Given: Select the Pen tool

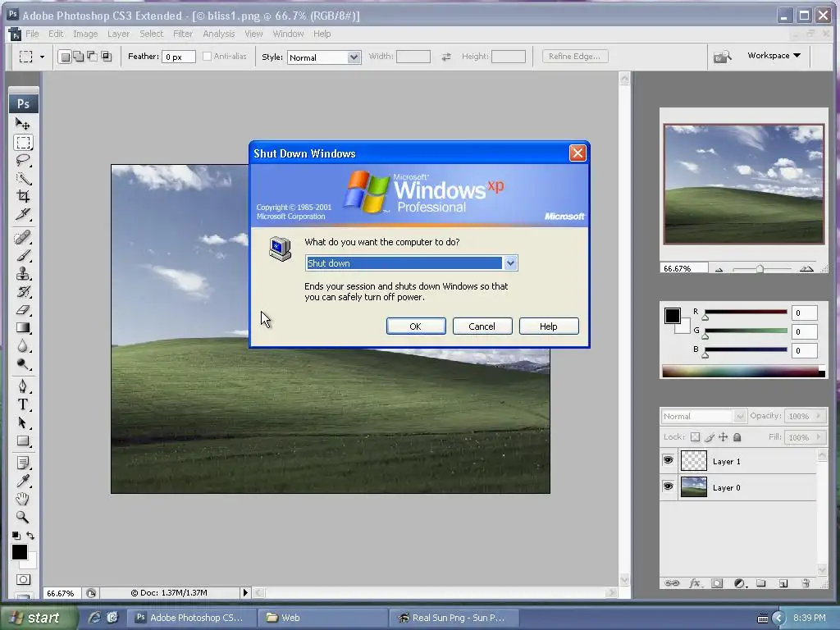Looking at the screenshot, I should click(x=22, y=386).
